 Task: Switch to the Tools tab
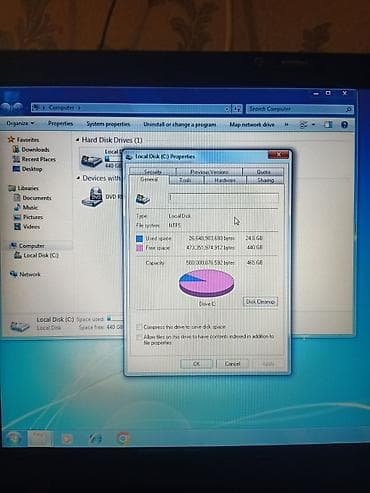click(185, 180)
